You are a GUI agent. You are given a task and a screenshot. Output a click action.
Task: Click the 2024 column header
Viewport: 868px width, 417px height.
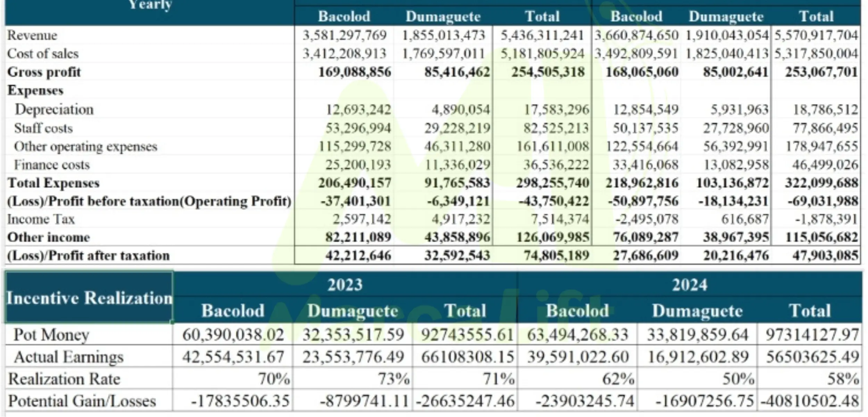click(689, 285)
